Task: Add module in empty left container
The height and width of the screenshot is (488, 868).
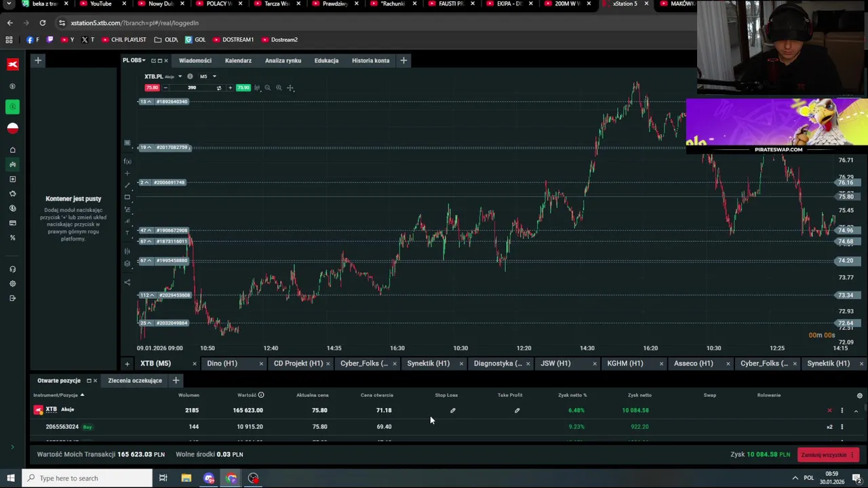Action: pyautogui.click(x=38, y=61)
